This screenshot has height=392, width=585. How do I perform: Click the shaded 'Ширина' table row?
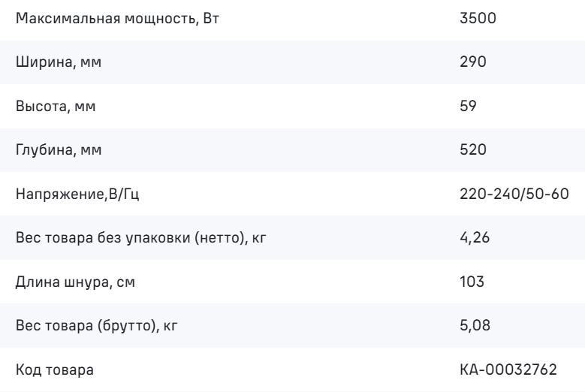(x=293, y=62)
